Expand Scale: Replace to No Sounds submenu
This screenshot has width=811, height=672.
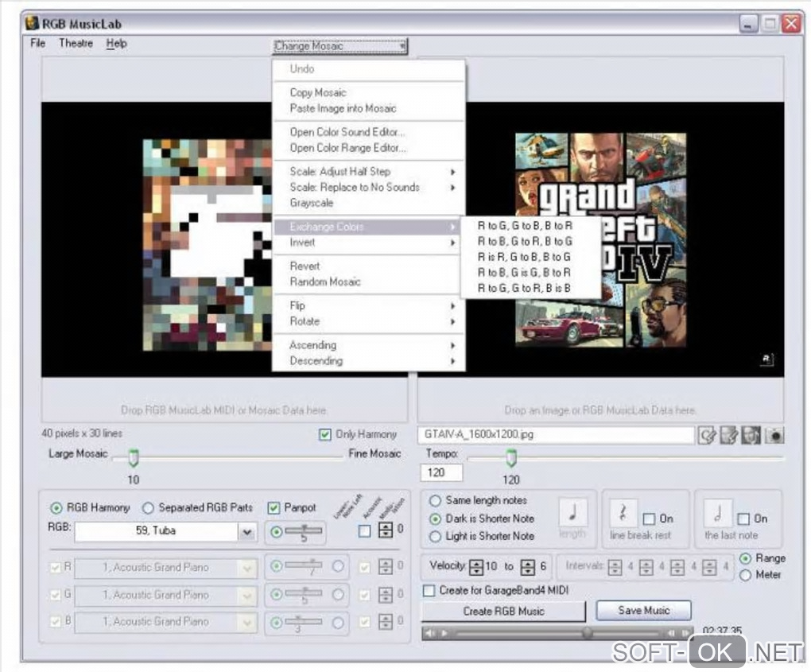coord(368,187)
